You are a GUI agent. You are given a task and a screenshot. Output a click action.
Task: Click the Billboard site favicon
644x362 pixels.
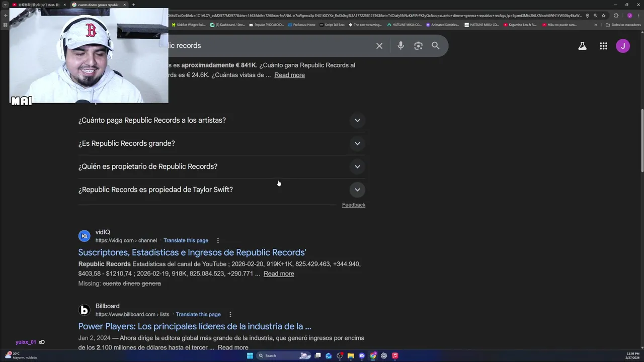(85, 310)
